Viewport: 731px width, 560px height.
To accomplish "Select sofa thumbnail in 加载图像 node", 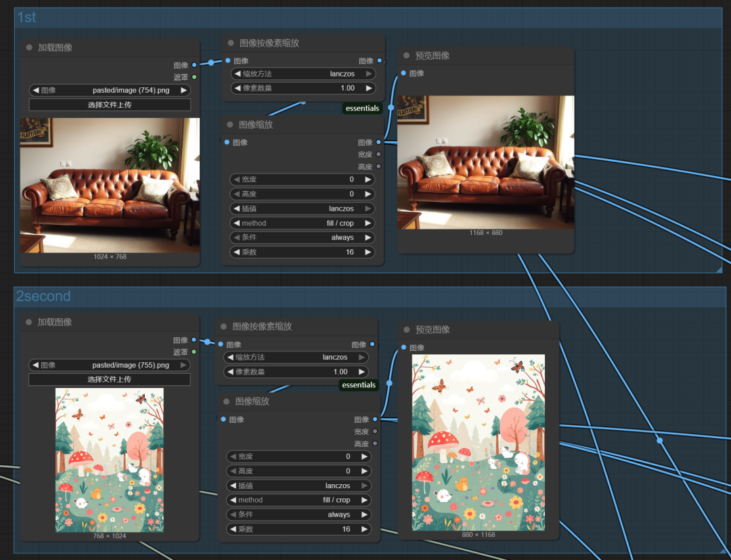I will point(110,185).
